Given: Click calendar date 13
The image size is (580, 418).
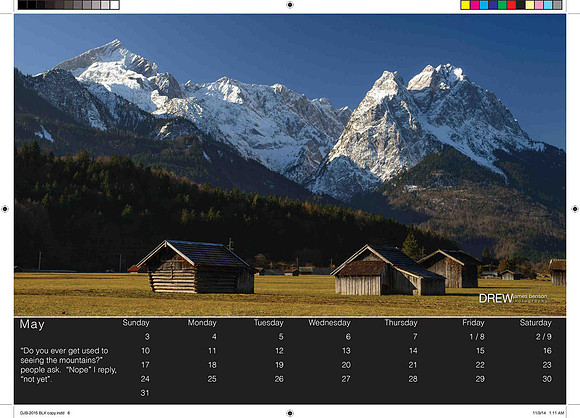Looking at the screenshot, I should coord(346,351).
